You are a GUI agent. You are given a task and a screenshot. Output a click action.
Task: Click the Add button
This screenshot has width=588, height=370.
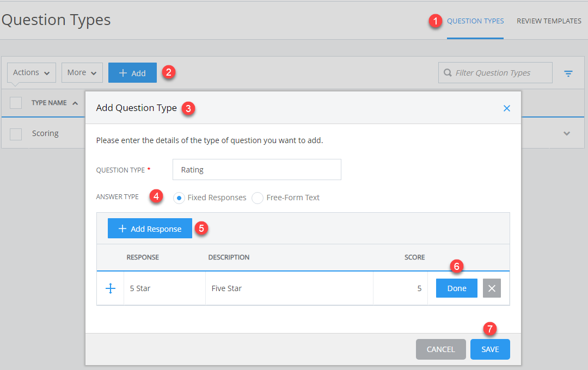point(132,73)
